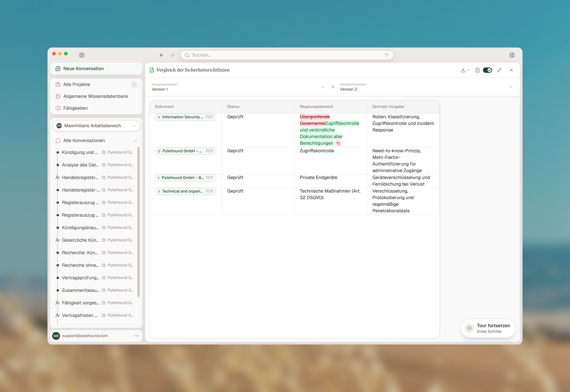
Task: Expand the Ausgangsversion Version 1 dropdown
Action: pyautogui.click(x=238, y=87)
